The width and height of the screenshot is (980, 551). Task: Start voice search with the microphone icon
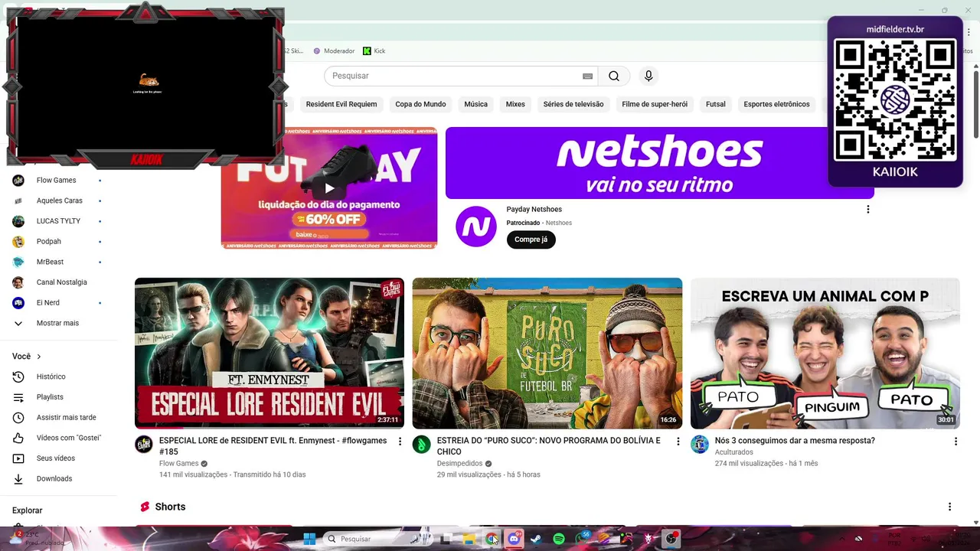coord(648,76)
